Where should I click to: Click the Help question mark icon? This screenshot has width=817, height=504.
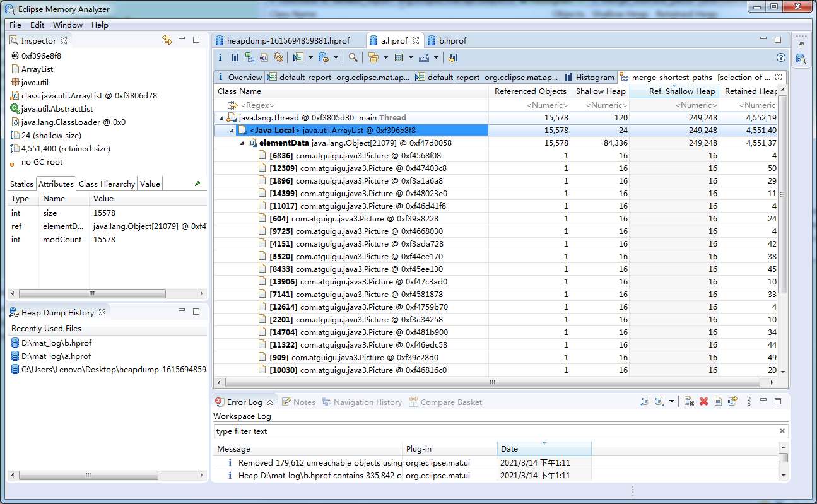pyautogui.click(x=781, y=57)
